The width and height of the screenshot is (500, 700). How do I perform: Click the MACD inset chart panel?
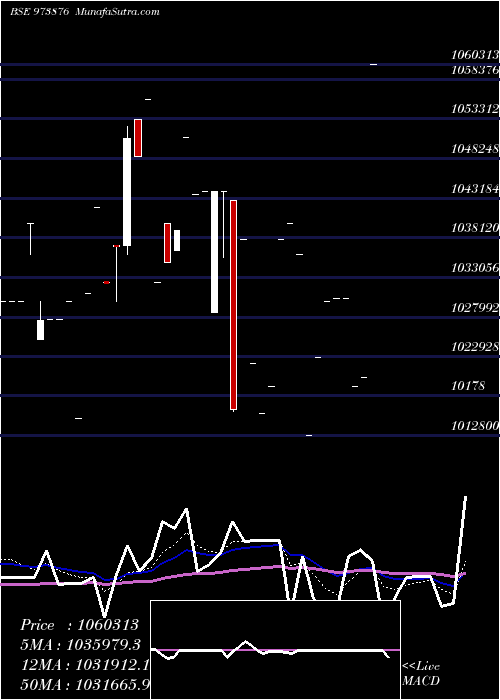(275, 650)
